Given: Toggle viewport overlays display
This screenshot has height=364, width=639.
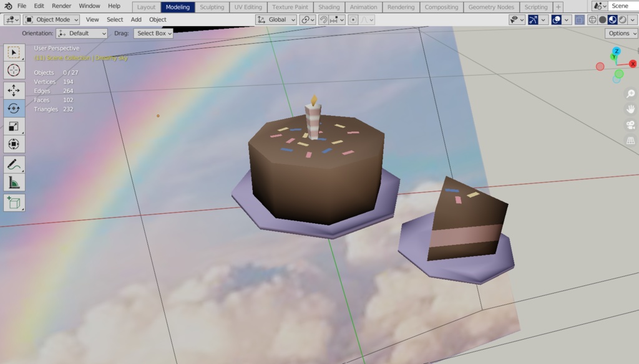Looking at the screenshot, I should [x=556, y=19].
